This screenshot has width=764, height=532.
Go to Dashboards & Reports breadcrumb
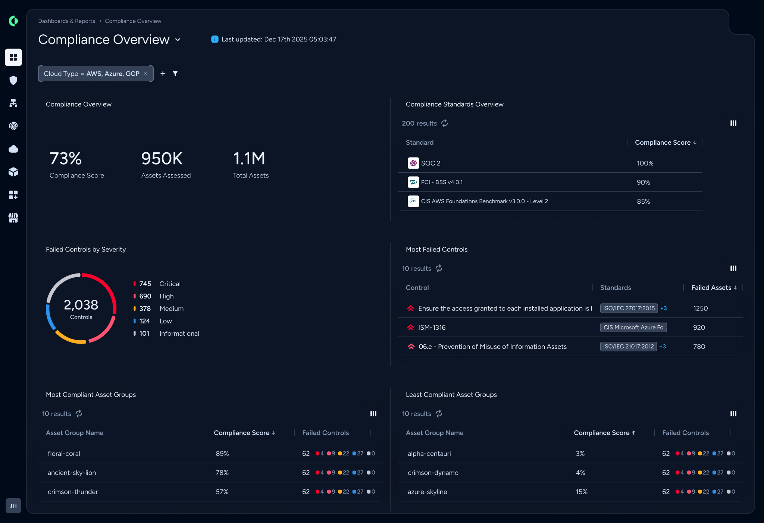tap(66, 21)
